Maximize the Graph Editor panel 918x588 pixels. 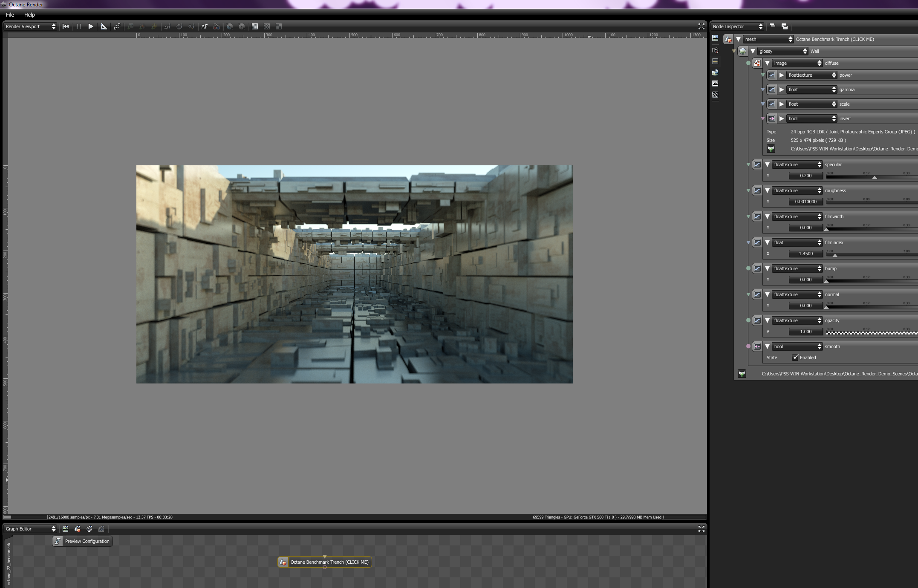click(x=701, y=529)
